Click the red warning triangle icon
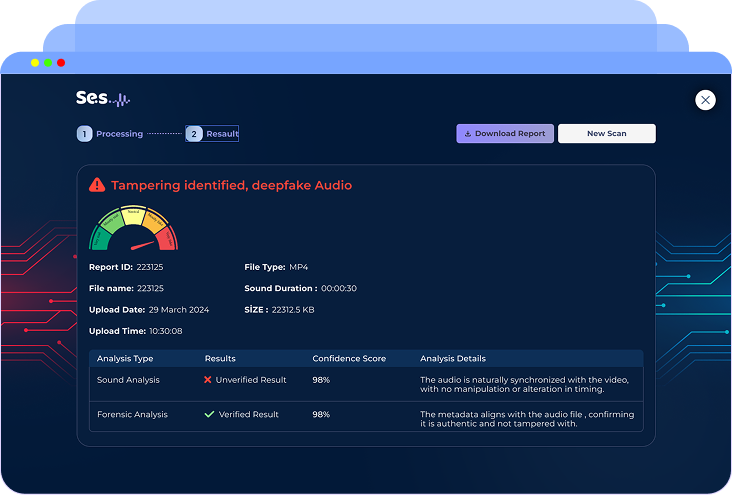The height and width of the screenshot is (495, 732). click(97, 185)
